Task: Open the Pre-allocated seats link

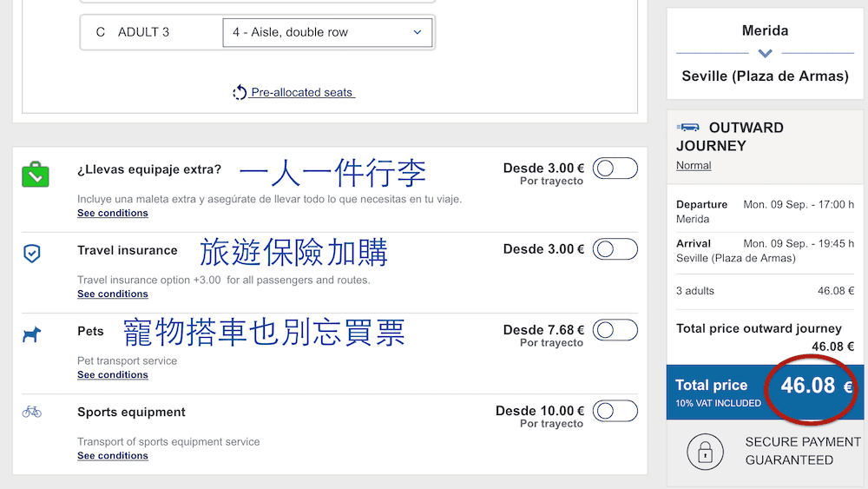Action: click(302, 92)
